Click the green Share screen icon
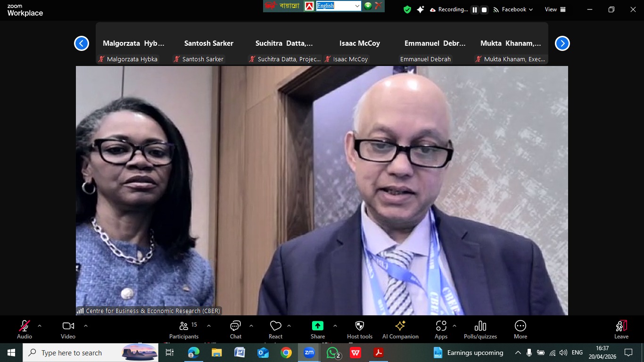The height and width of the screenshot is (362, 644). [x=317, y=326]
